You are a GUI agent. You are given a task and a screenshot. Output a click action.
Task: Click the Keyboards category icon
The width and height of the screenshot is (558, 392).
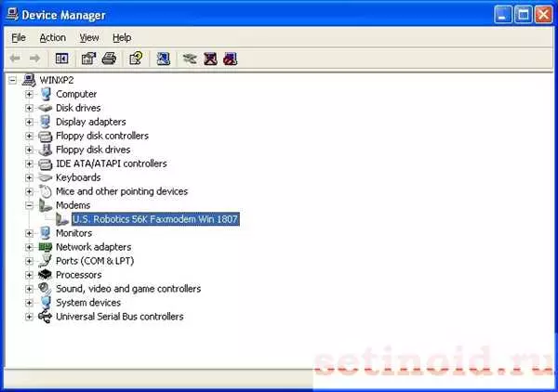pyautogui.click(x=46, y=177)
